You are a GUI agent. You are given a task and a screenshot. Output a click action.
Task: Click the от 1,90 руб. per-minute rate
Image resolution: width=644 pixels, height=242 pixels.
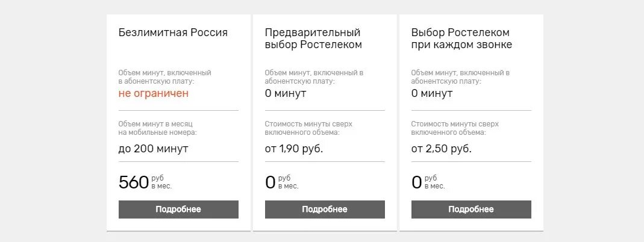point(294,148)
